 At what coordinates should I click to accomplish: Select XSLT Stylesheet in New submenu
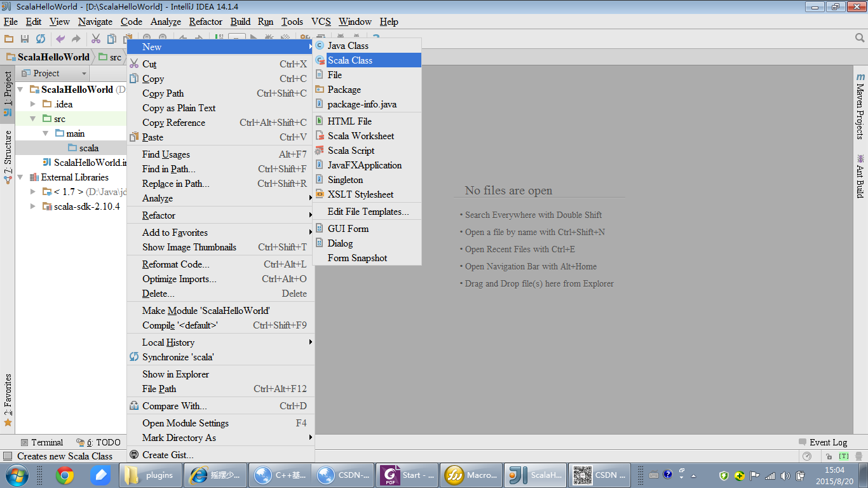click(x=367, y=194)
